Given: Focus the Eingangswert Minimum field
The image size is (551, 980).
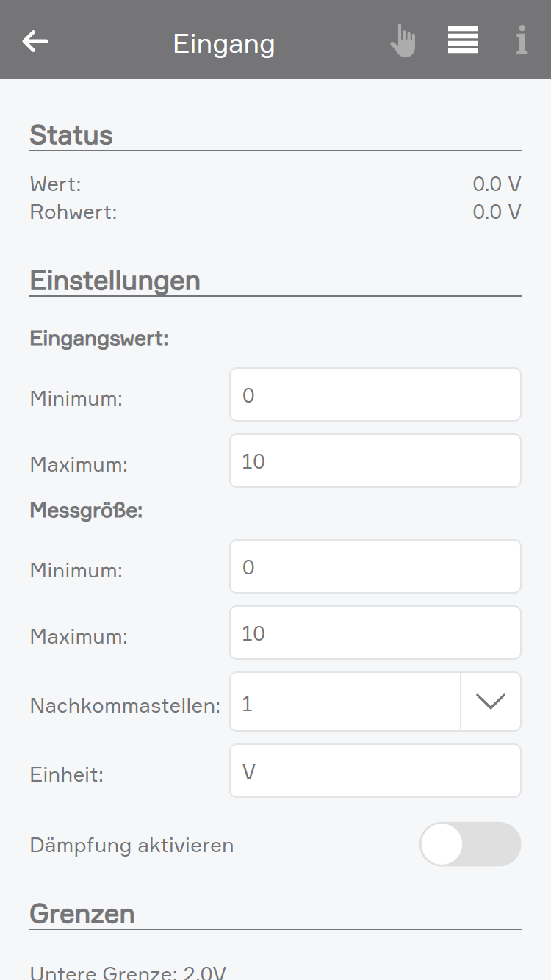Looking at the screenshot, I should (375, 394).
